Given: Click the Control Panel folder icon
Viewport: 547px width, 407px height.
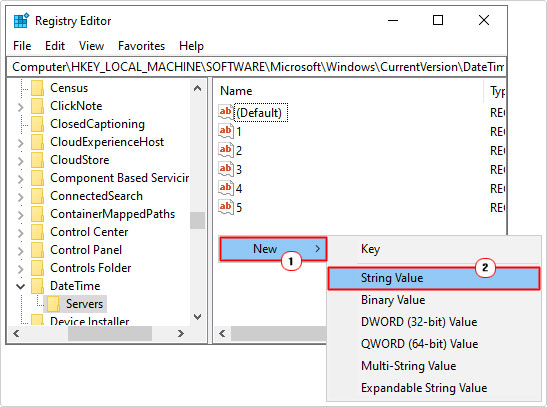Looking at the screenshot, I should [37, 250].
